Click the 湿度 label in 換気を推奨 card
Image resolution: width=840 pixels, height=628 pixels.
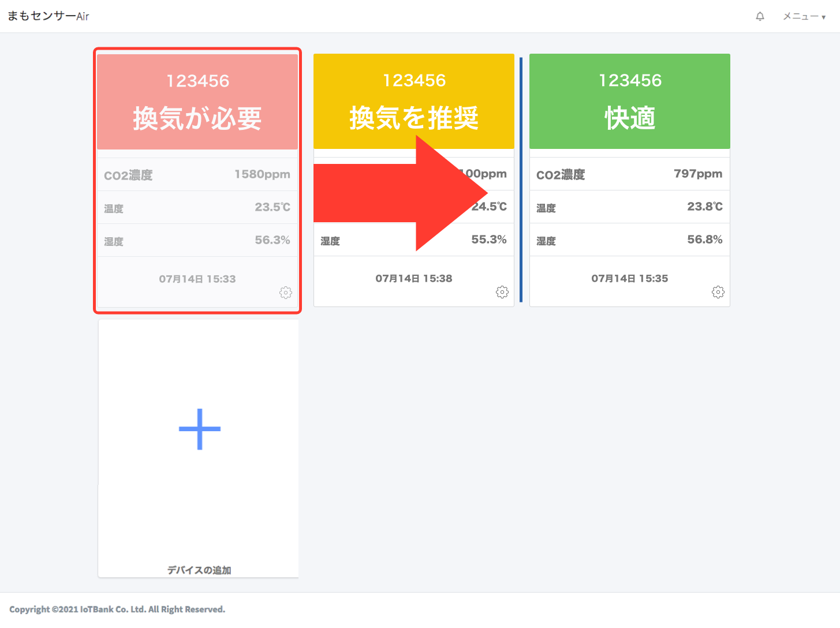pos(330,241)
